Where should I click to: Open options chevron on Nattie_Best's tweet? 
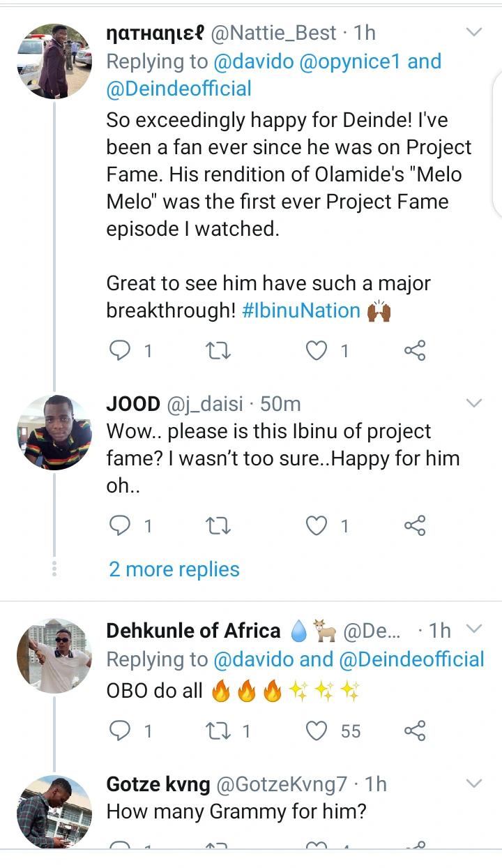(x=474, y=32)
